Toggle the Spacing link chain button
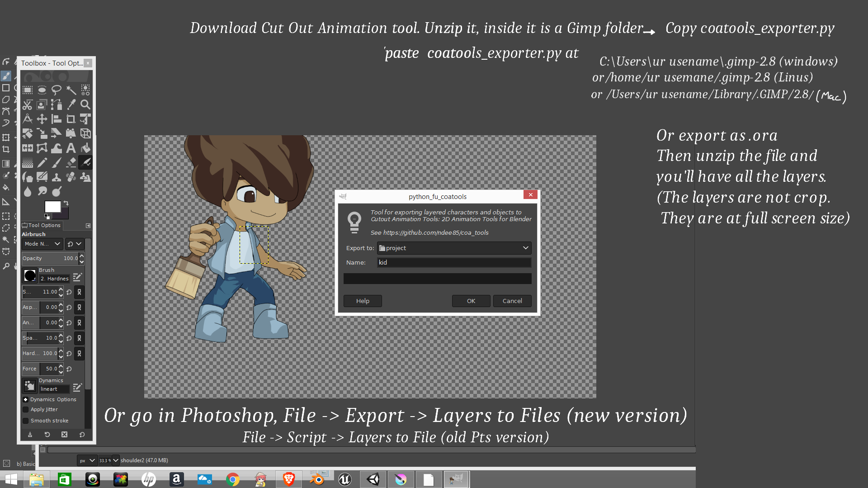868x488 pixels. point(79,338)
